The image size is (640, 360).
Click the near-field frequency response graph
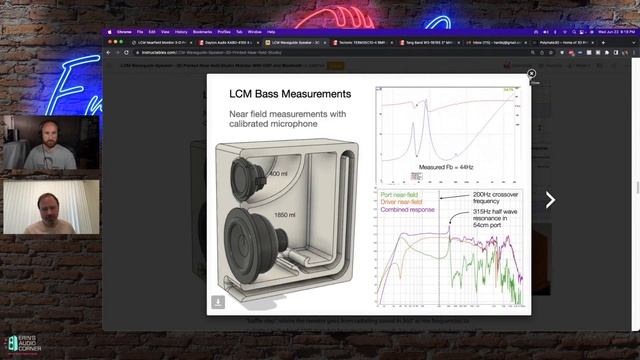449,248
